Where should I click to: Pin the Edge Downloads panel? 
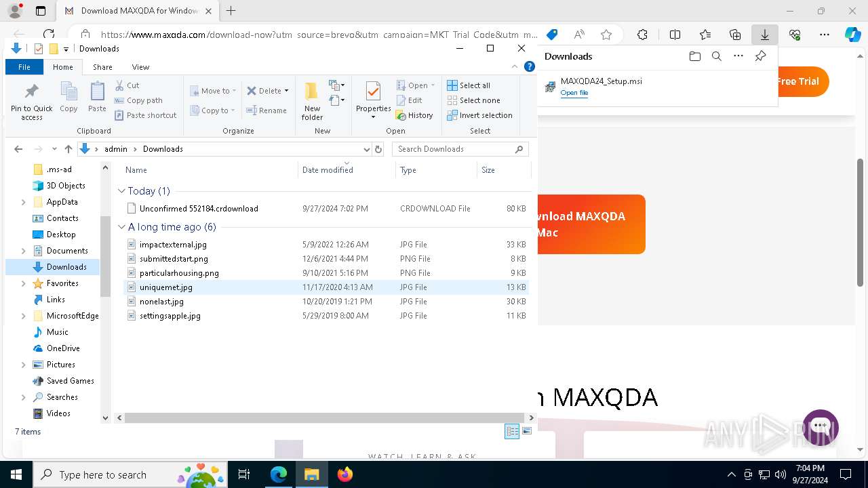click(x=760, y=56)
